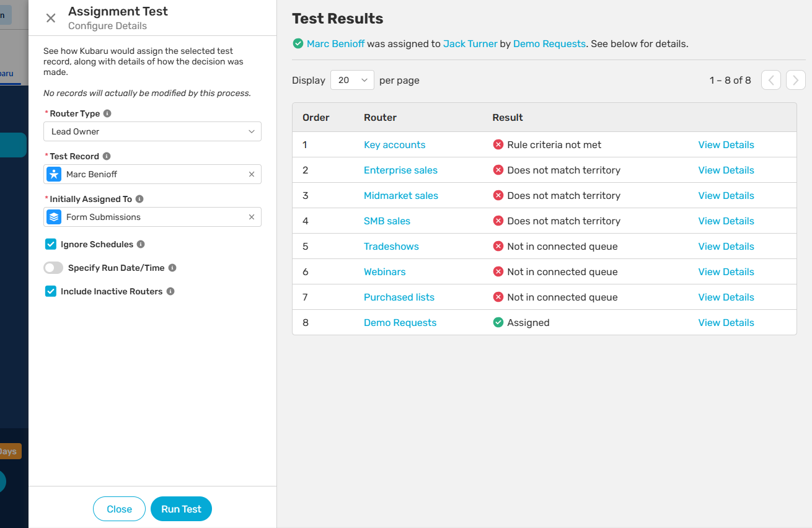812x528 pixels.
Task: View Details for Demo Requests row
Action: pyautogui.click(x=726, y=323)
